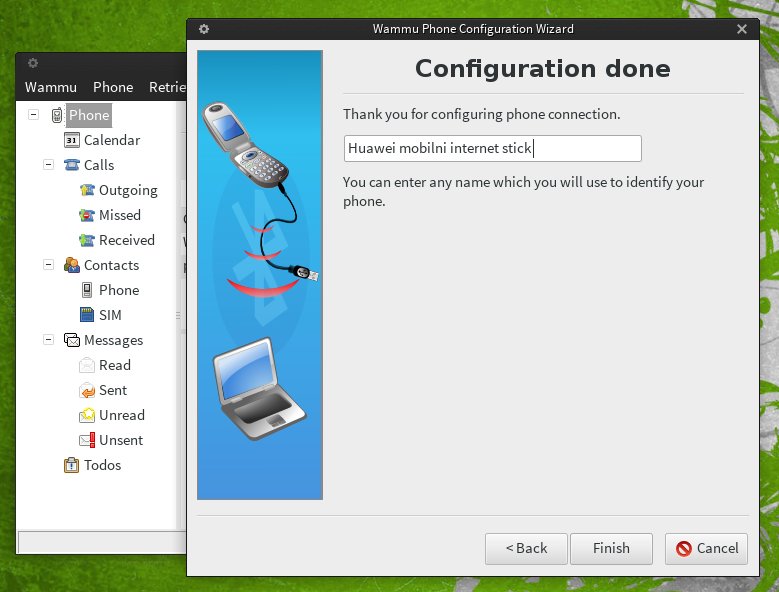Image resolution: width=779 pixels, height=592 pixels.
Task: Open the Wammu menu
Action: click(50, 87)
